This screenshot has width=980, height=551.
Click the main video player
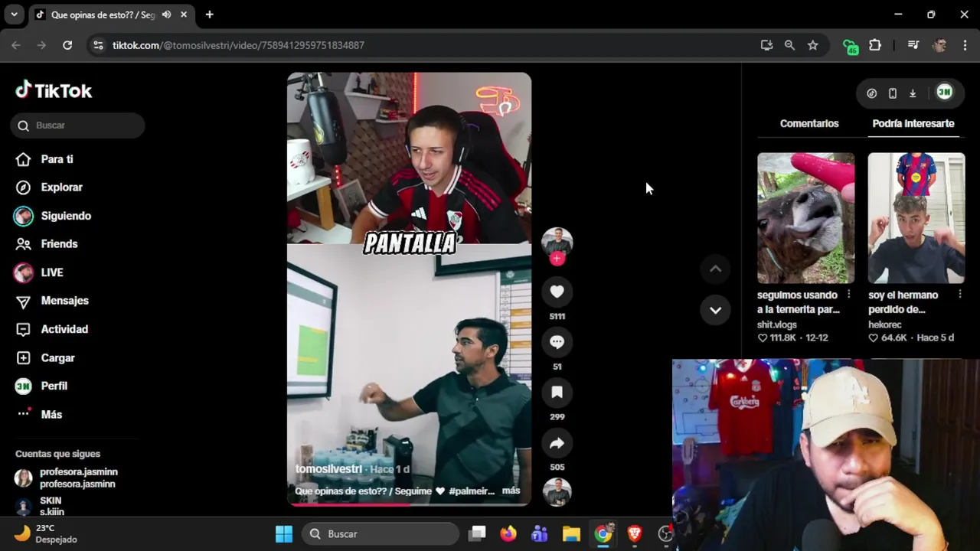[x=409, y=289]
